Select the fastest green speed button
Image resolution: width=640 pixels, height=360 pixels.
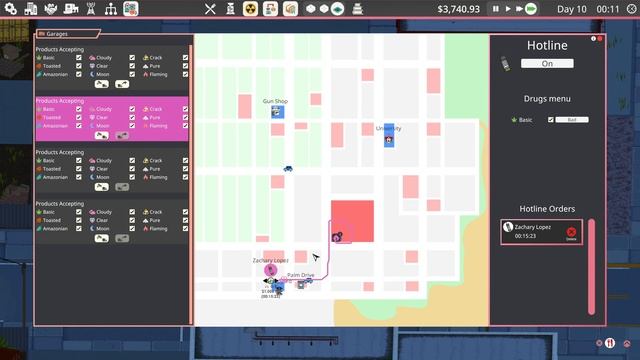tap(531, 9)
